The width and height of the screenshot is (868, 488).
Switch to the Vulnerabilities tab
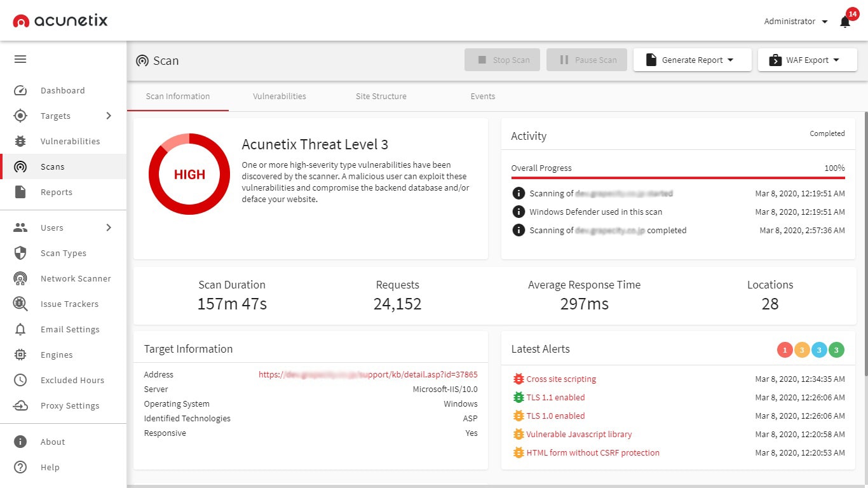280,97
